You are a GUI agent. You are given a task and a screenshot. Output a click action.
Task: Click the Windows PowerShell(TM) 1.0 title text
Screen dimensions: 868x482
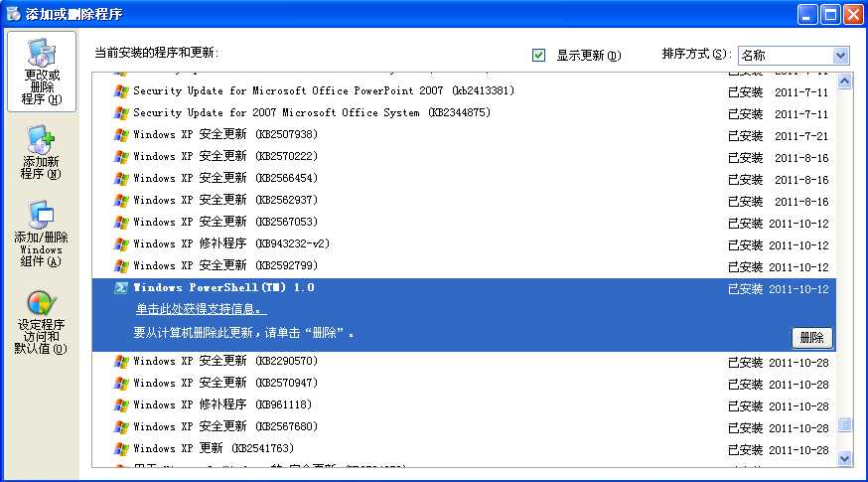pyautogui.click(x=223, y=287)
